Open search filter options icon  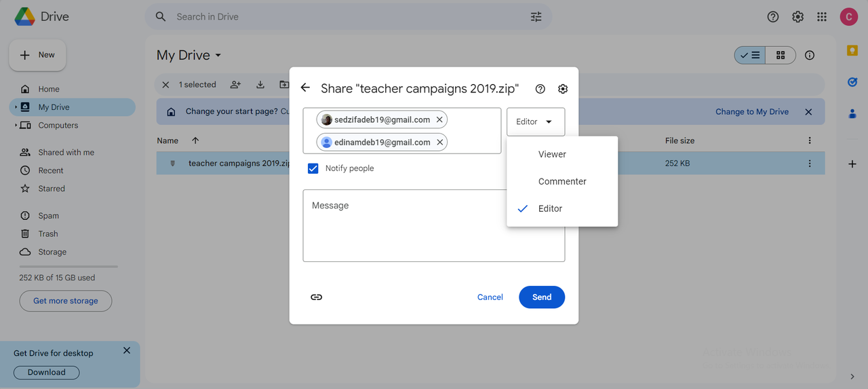(536, 17)
